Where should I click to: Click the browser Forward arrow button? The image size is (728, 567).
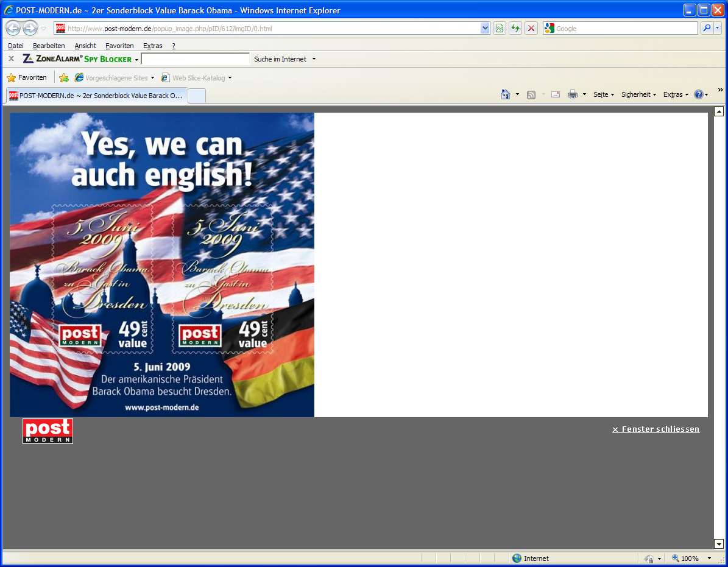[x=30, y=28]
